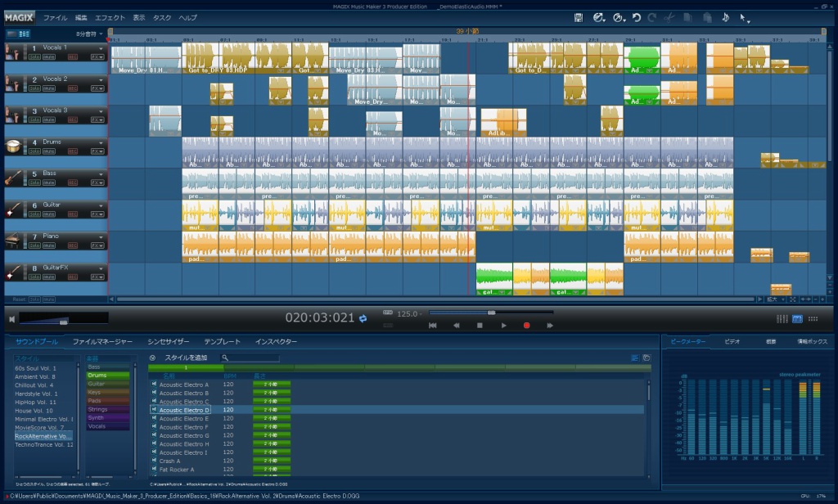Open the export toolbar icon with arrow
This screenshot has height=504, width=838.
[x=619, y=18]
